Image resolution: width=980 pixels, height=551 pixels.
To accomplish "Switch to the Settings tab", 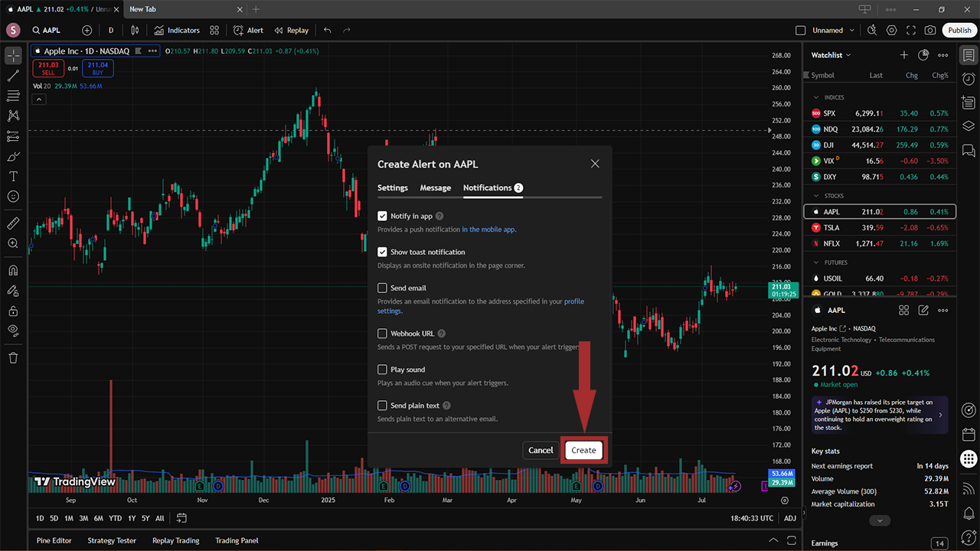I will (x=393, y=187).
